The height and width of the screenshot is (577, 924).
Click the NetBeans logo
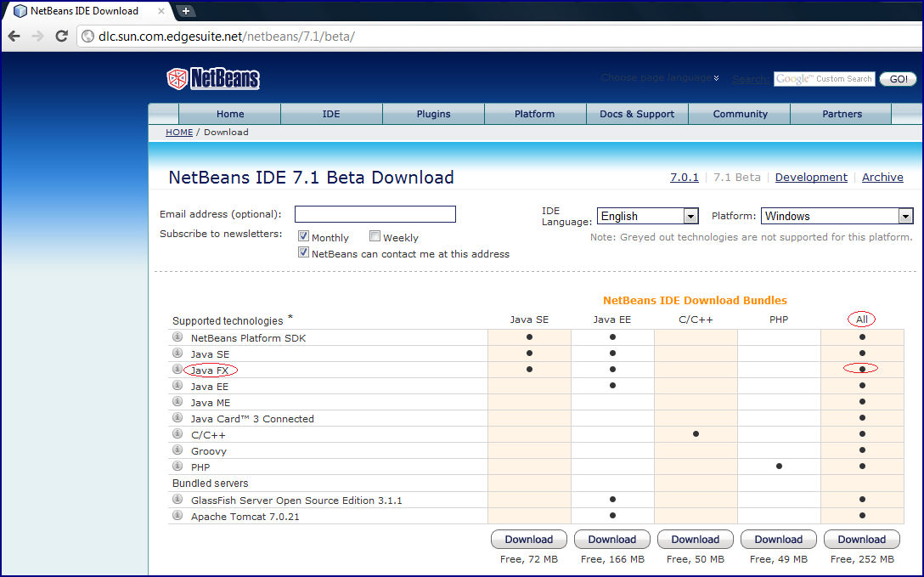click(x=213, y=78)
